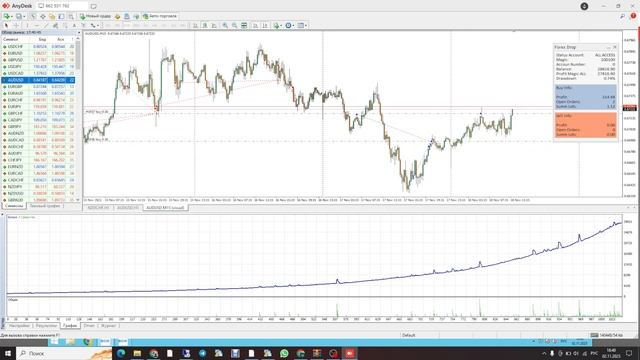640x360 pixels.
Task: Select the Vertical Line drawing tool
Action: 27,25
